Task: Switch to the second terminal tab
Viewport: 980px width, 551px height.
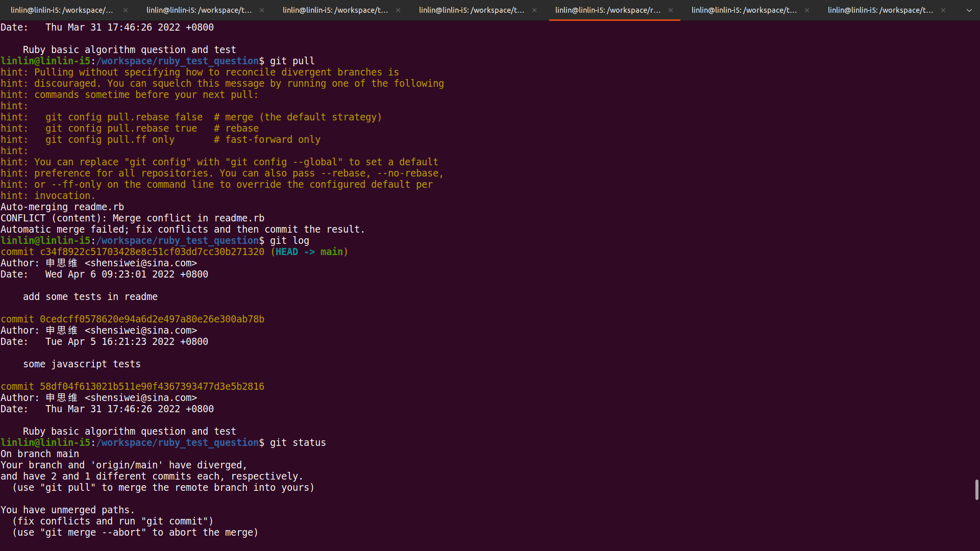Action: click(x=199, y=10)
